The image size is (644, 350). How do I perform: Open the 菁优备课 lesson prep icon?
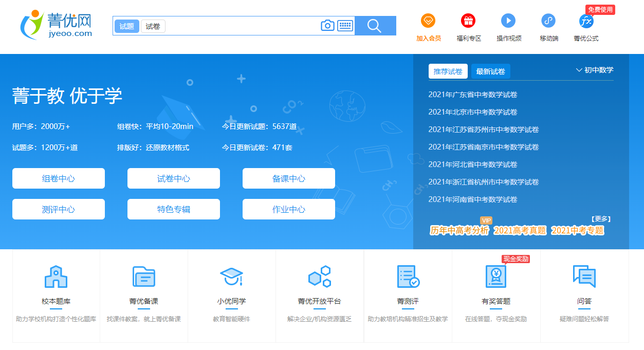click(144, 276)
